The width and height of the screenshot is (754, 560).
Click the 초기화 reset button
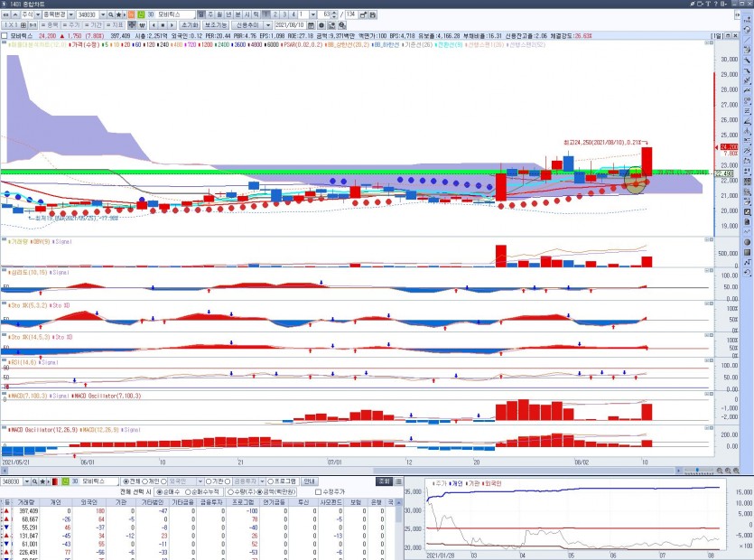pos(189,25)
